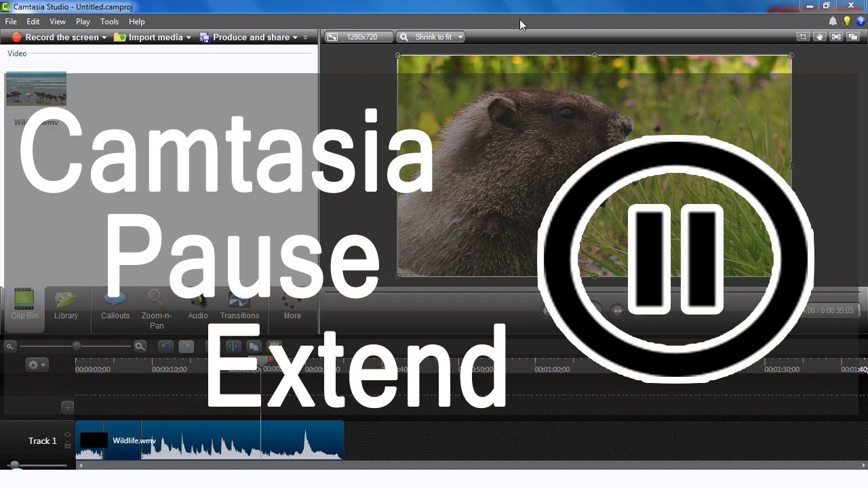
Task: Open the toolbar options arrow after Produce and share
Action: coord(306,37)
